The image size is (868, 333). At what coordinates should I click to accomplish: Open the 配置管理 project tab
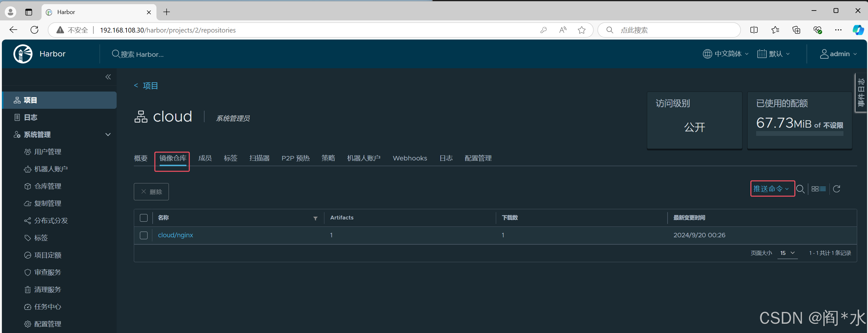pos(478,158)
